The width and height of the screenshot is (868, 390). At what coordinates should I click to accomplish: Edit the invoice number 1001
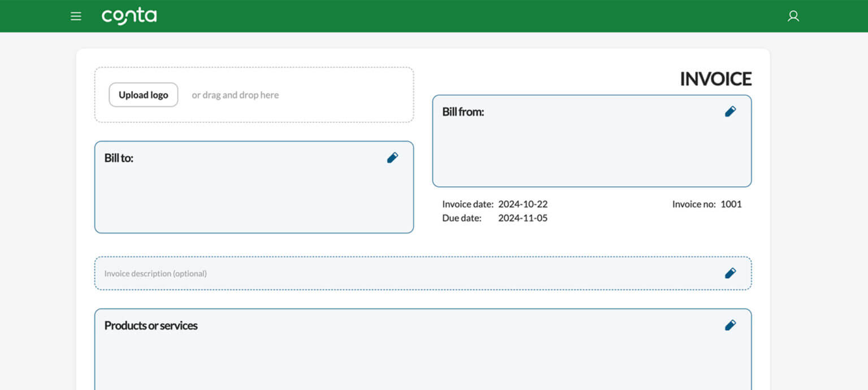tap(731, 204)
